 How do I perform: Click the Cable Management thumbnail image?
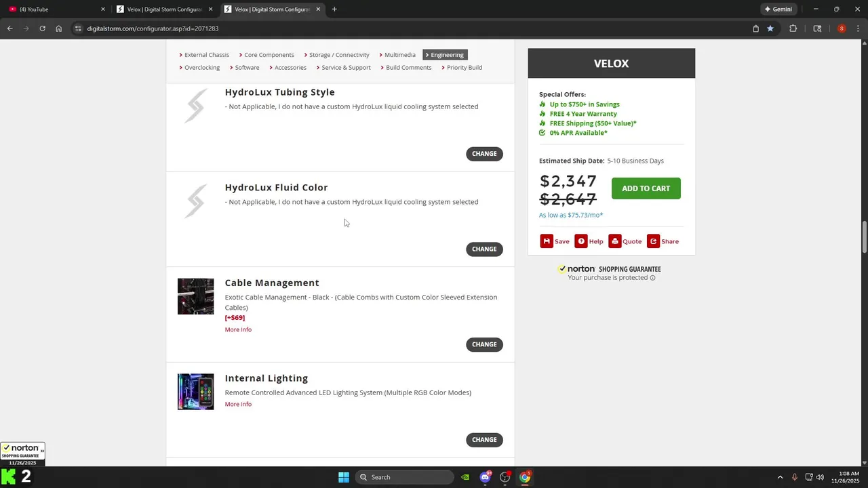click(x=195, y=296)
